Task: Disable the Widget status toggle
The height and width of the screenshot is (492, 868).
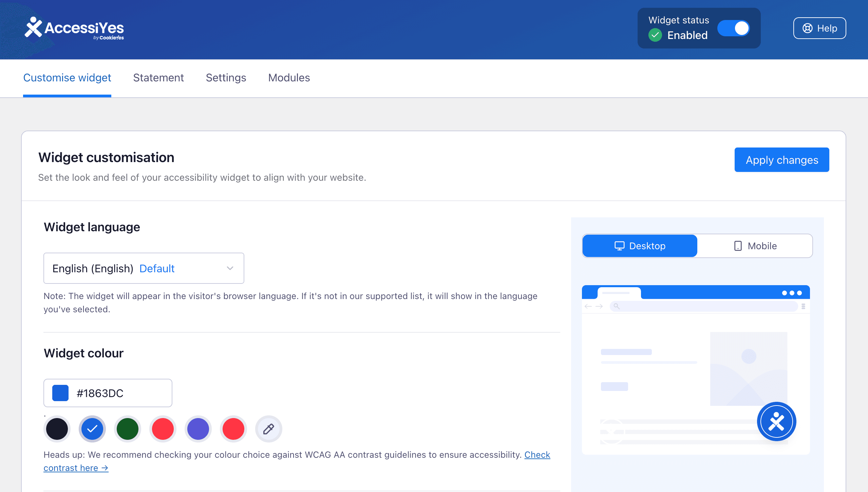Action: [x=734, y=28]
